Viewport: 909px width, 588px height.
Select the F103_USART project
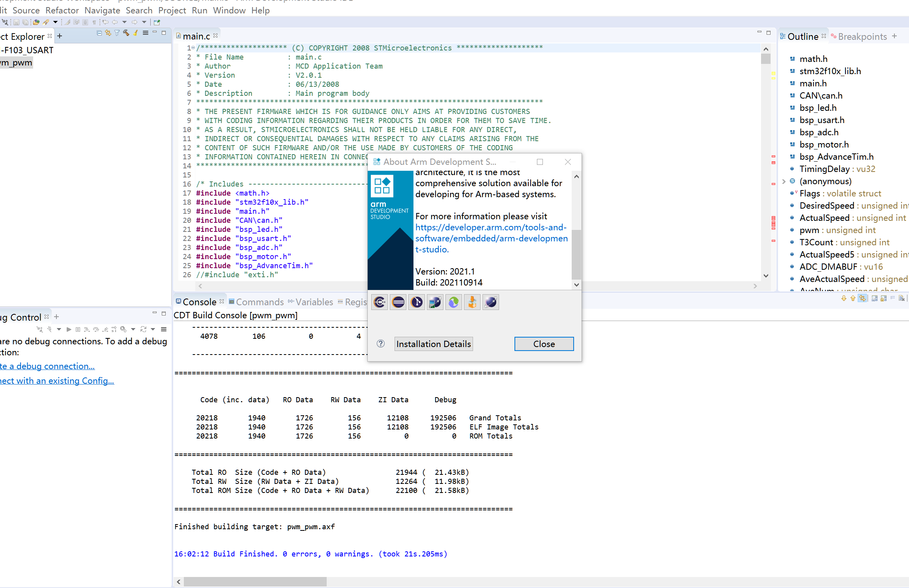tap(27, 50)
